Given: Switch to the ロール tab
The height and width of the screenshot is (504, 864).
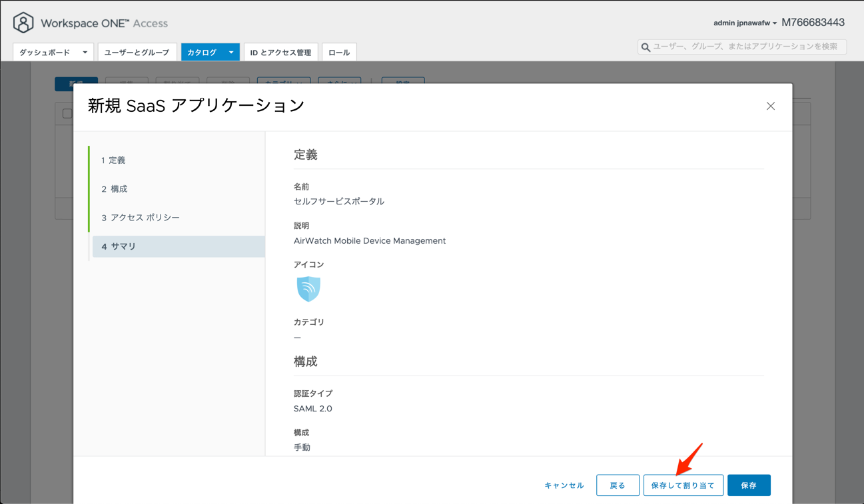Looking at the screenshot, I should pyautogui.click(x=339, y=52).
